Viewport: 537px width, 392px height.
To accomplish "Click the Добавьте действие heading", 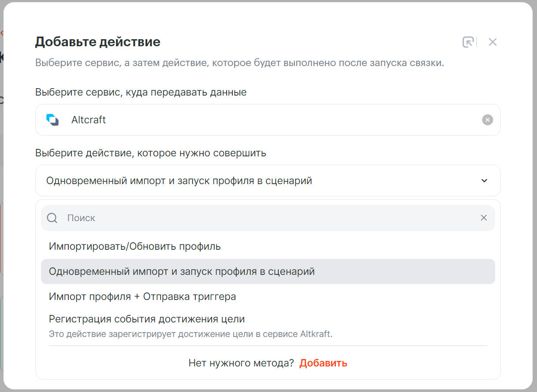I will click(97, 42).
